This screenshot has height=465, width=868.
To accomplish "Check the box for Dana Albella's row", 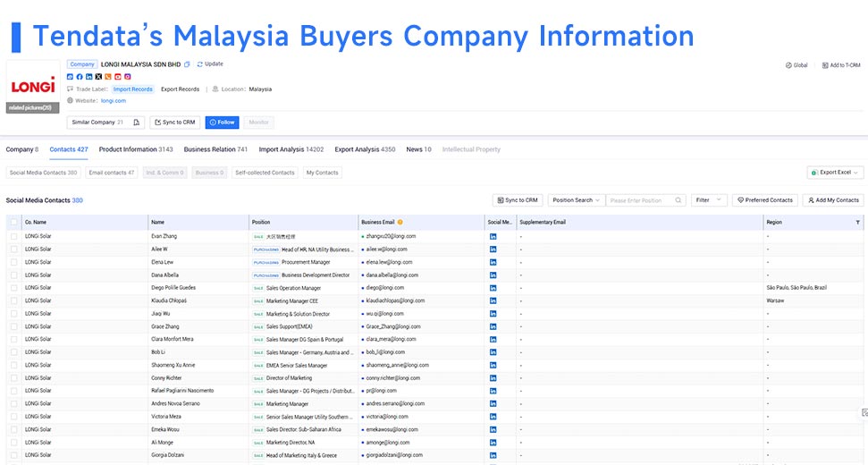I will (x=13, y=275).
